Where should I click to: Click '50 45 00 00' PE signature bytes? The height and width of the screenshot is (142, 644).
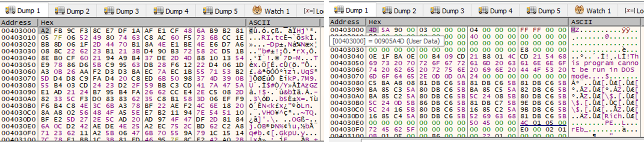click(x=493, y=123)
